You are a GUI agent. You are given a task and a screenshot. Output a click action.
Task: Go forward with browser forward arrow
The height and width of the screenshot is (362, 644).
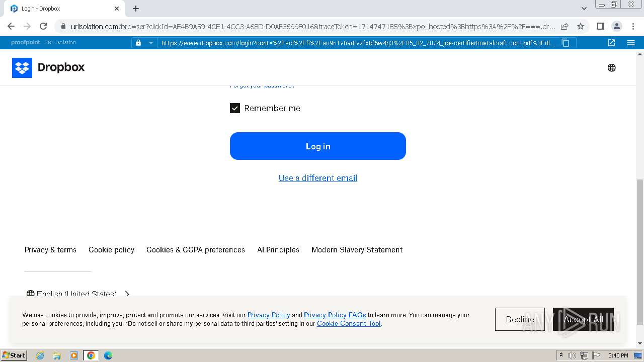point(27,26)
